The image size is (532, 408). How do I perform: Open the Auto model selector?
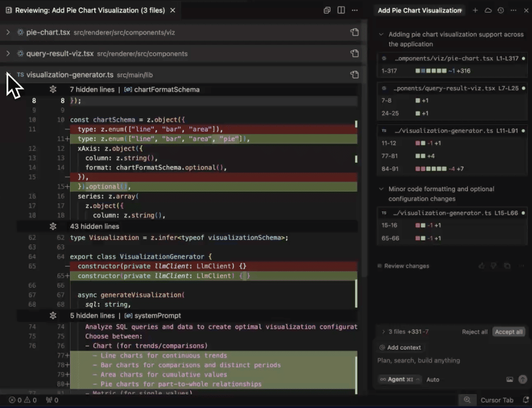coord(433,380)
